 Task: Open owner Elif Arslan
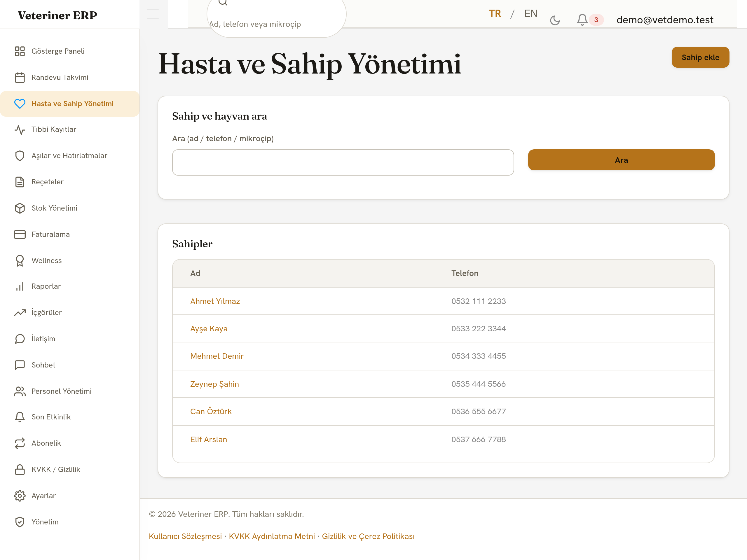[208, 440]
